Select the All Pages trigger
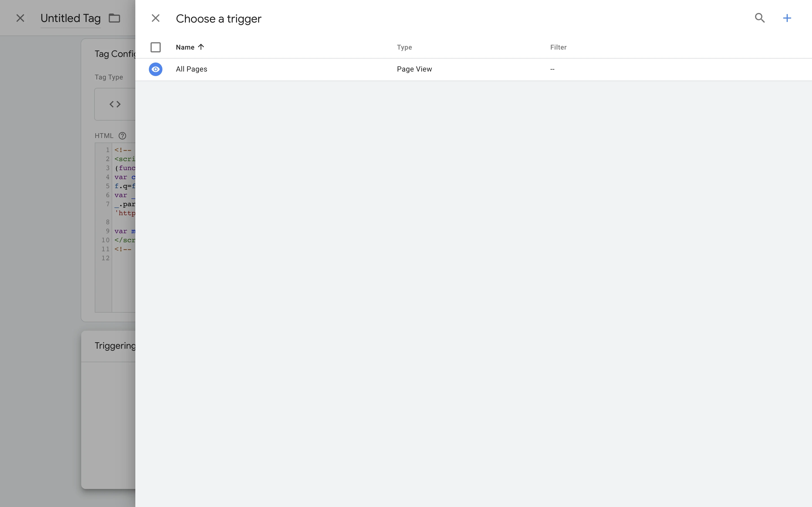The image size is (812, 507). tap(192, 69)
